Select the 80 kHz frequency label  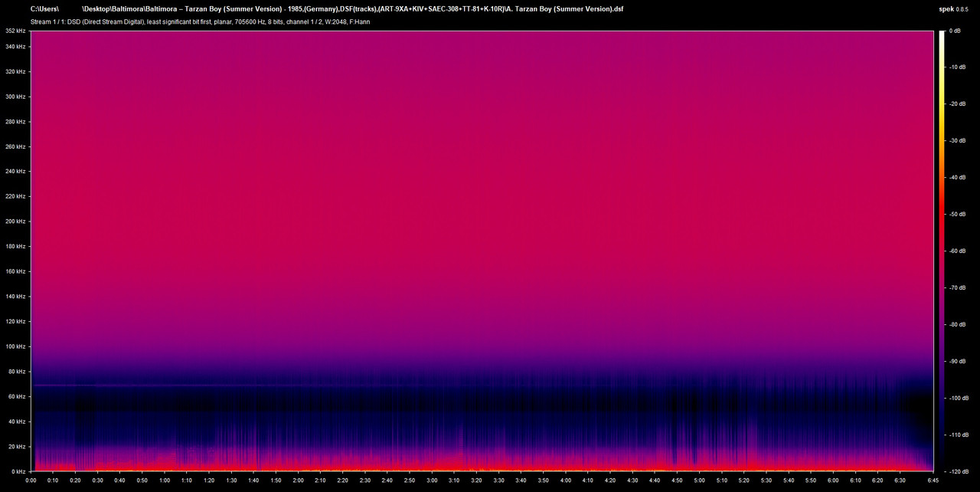pyautogui.click(x=18, y=371)
